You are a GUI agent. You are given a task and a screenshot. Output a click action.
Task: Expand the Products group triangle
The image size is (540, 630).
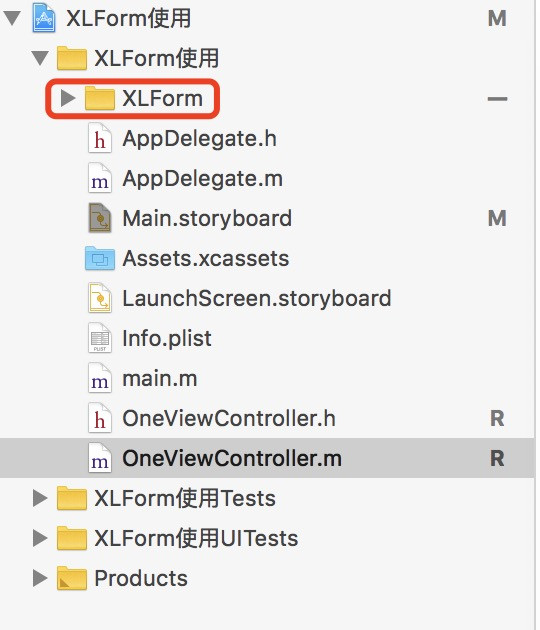(40, 578)
